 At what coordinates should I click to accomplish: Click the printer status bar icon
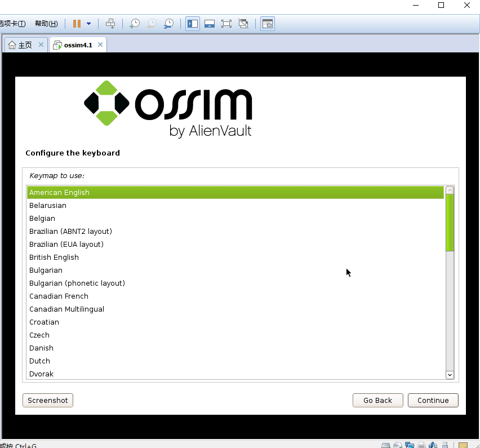pos(421,445)
